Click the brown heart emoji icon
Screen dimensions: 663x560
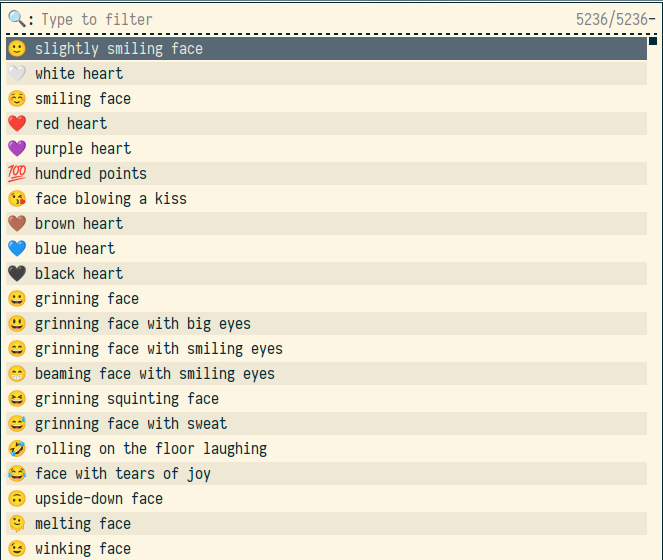coord(16,224)
